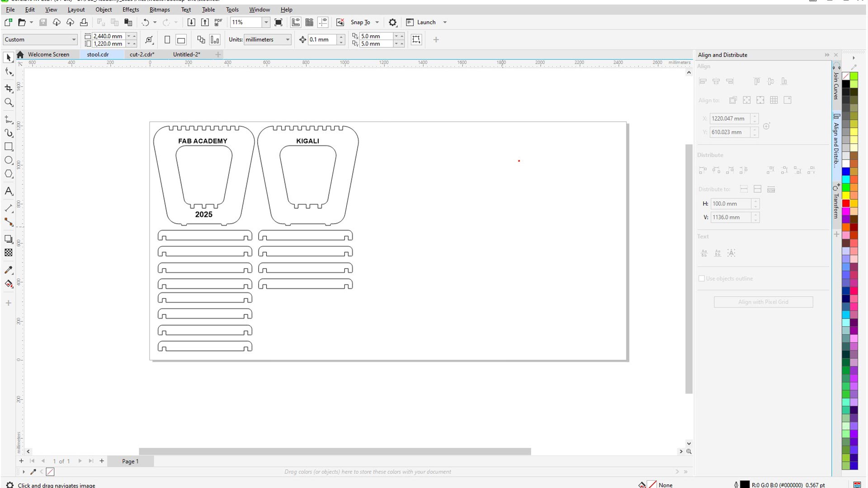This screenshot has width=868, height=488.
Task: Select the Text tool
Action: (9, 191)
